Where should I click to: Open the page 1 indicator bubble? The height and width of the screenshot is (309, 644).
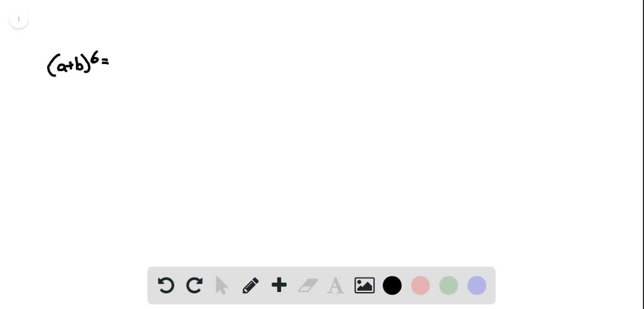18,19
